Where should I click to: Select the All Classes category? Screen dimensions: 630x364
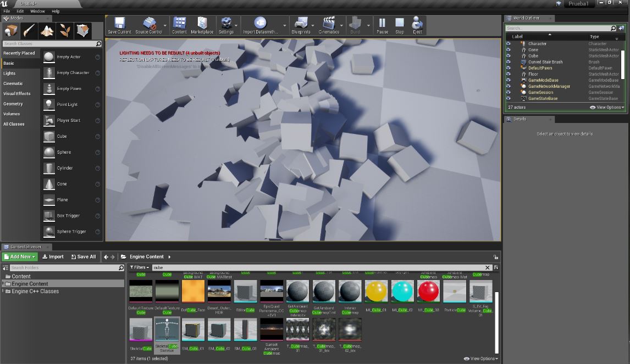click(14, 124)
